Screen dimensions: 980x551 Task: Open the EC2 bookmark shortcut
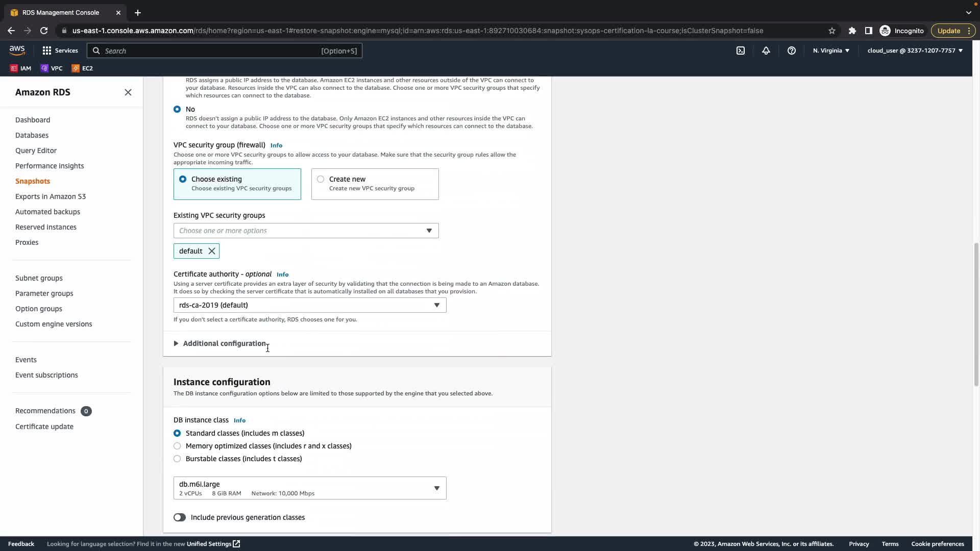82,68
